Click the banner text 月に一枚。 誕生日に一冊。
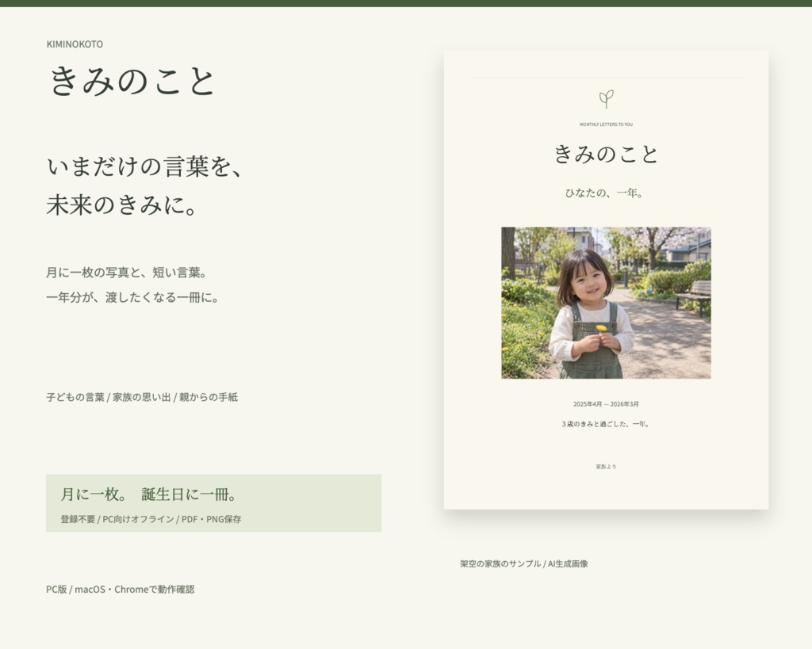Viewport: 812px width, 649px height. (148, 494)
